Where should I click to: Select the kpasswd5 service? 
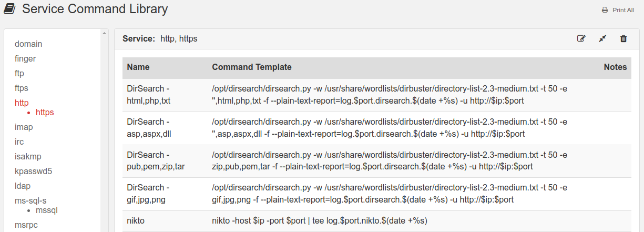(x=34, y=171)
